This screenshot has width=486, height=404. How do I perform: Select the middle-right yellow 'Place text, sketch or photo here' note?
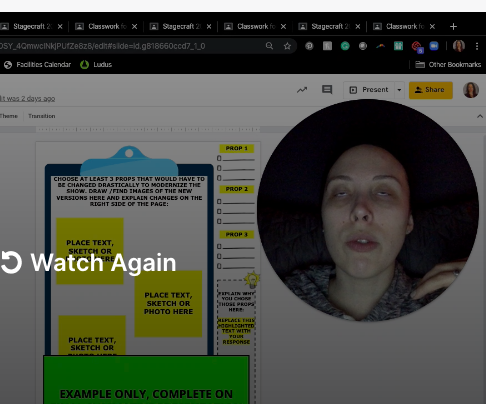(x=168, y=303)
